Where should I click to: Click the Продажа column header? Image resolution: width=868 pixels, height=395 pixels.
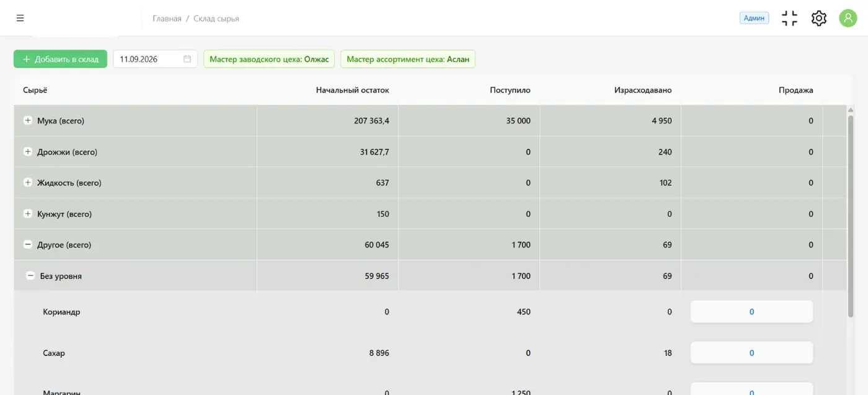tap(796, 90)
